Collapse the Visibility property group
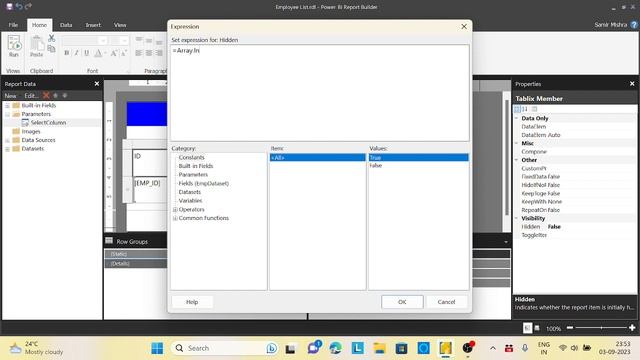 click(516, 218)
